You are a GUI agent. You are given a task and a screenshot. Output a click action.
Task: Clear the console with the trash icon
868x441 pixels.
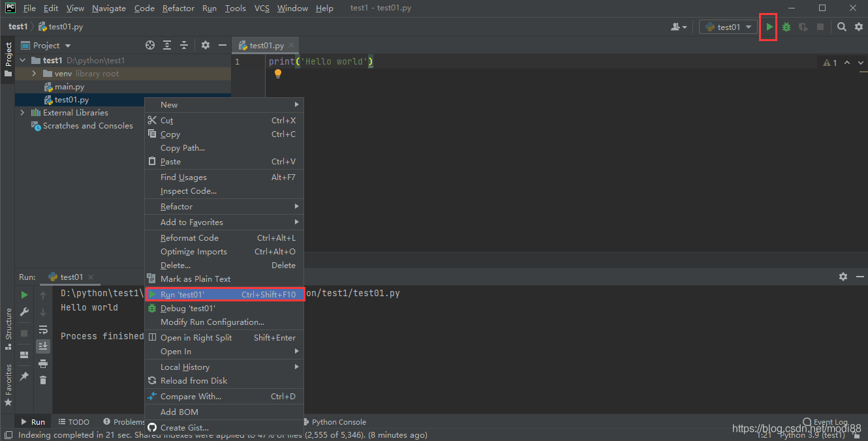point(42,380)
